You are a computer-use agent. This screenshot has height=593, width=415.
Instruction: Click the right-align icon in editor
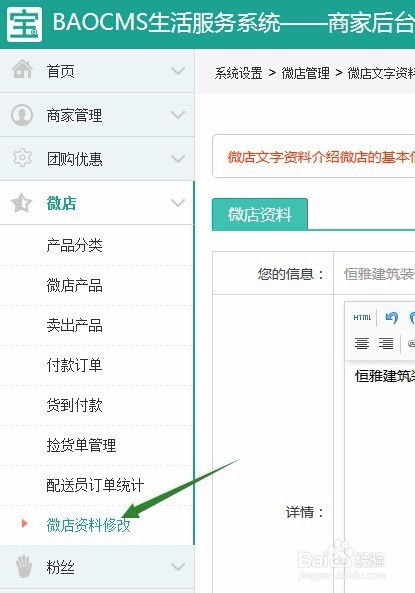coord(386,343)
